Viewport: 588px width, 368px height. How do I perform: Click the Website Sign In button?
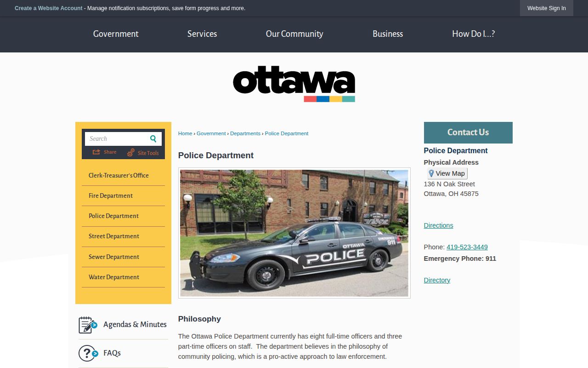[547, 8]
